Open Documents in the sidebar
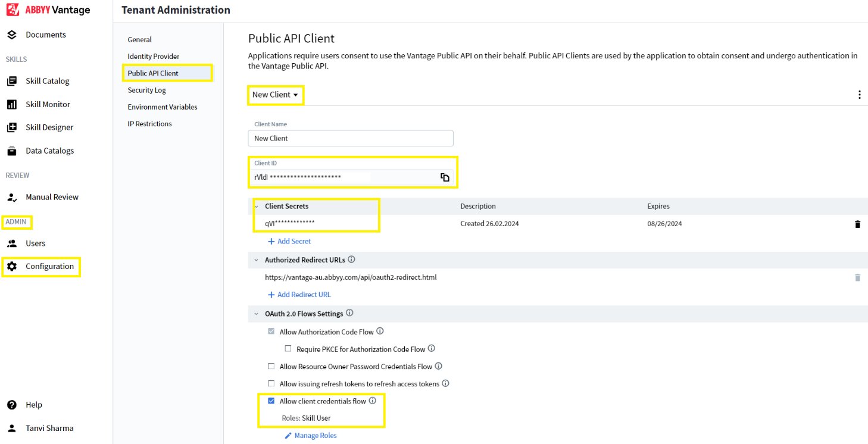Screen dimensions: 868x444 pyautogui.click(x=46, y=35)
